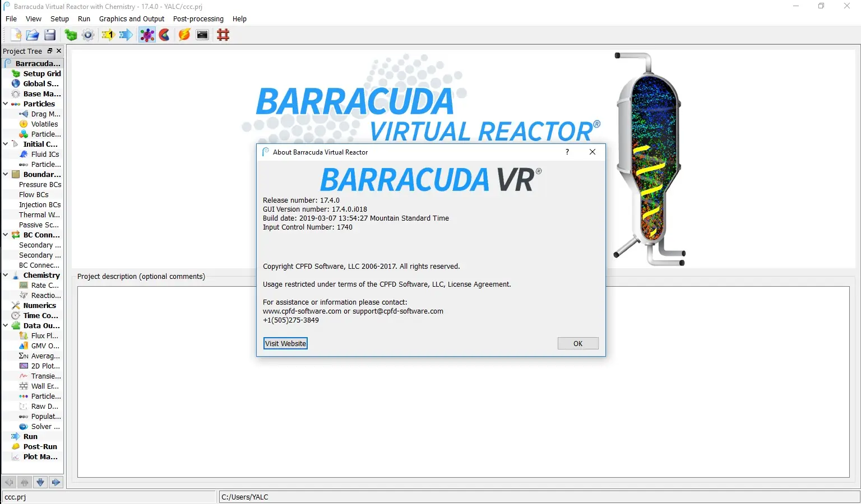Open grid generator green cubes icon
The width and height of the screenshot is (861, 504).
[x=71, y=35]
